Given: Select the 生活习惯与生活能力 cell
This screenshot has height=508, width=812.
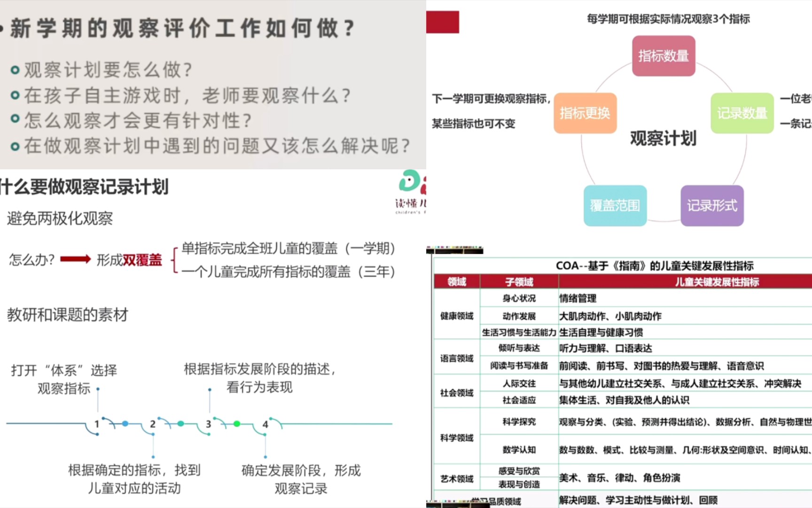Looking at the screenshot, I should click(519, 332).
